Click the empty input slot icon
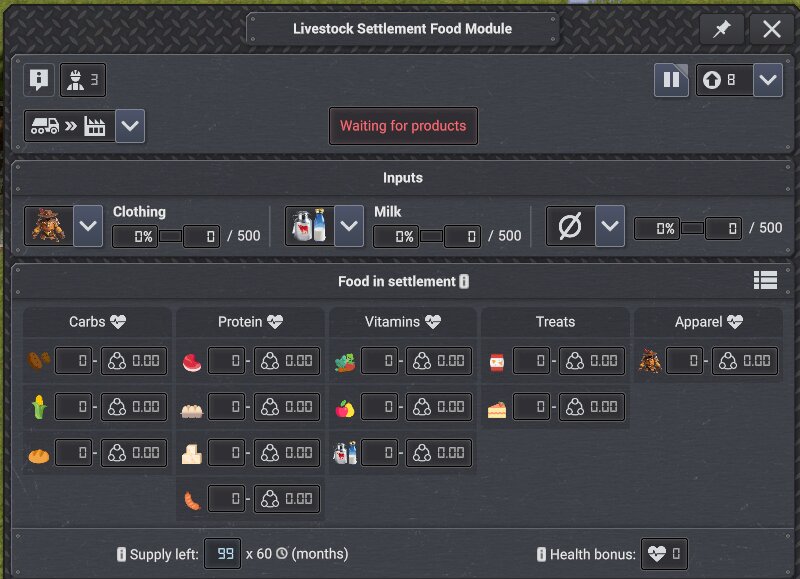This screenshot has height=579, width=800. point(570,225)
